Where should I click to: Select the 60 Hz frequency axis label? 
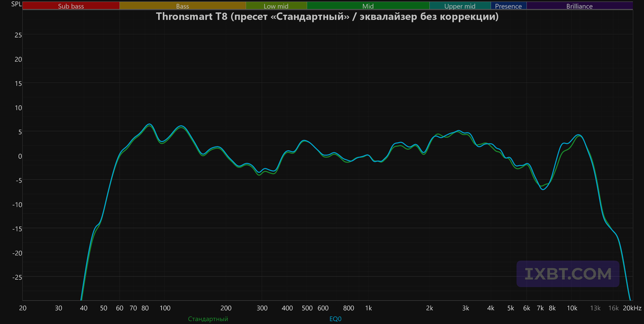click(x=119, y=308)
